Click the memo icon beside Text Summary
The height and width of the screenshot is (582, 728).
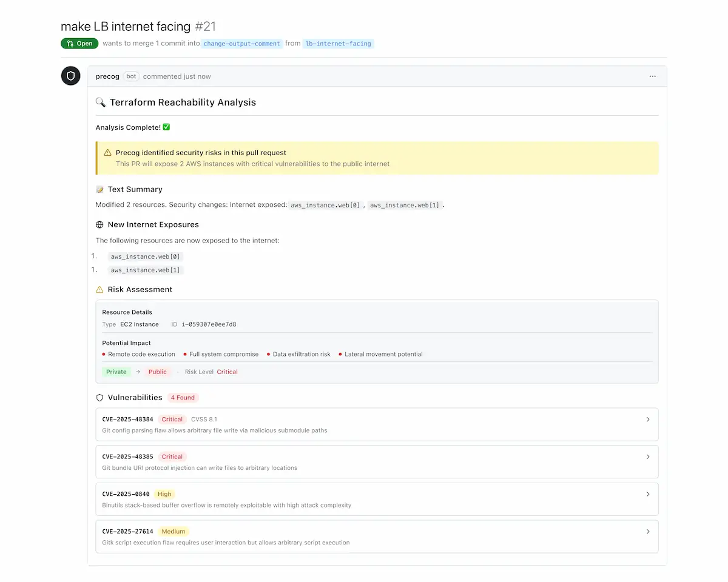(x=99, y=189)
